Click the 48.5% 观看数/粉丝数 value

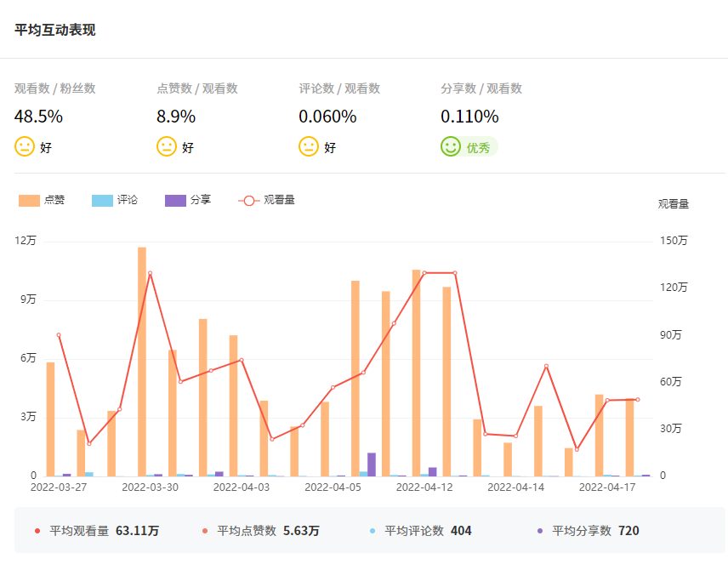click(x=38, y=117)
